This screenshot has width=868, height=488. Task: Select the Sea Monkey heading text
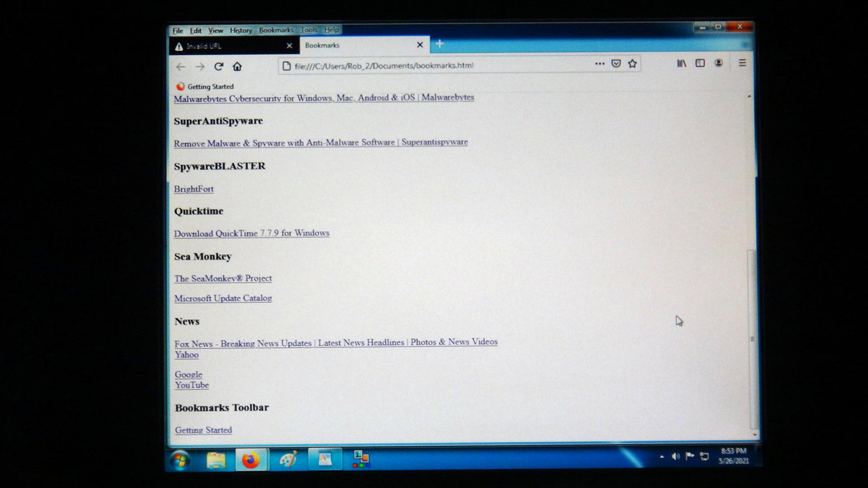(203, 256)
